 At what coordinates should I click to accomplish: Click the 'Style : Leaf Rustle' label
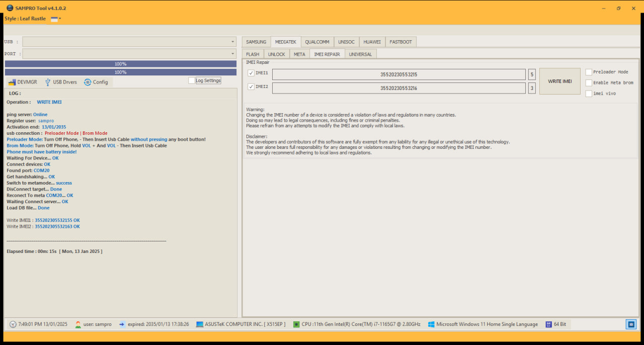(x=25, y=19)
